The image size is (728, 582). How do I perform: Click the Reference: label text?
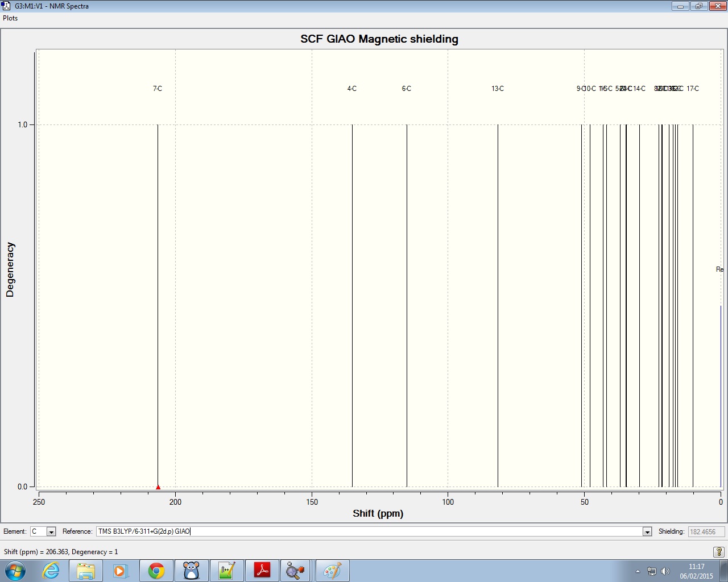point(77,531)
